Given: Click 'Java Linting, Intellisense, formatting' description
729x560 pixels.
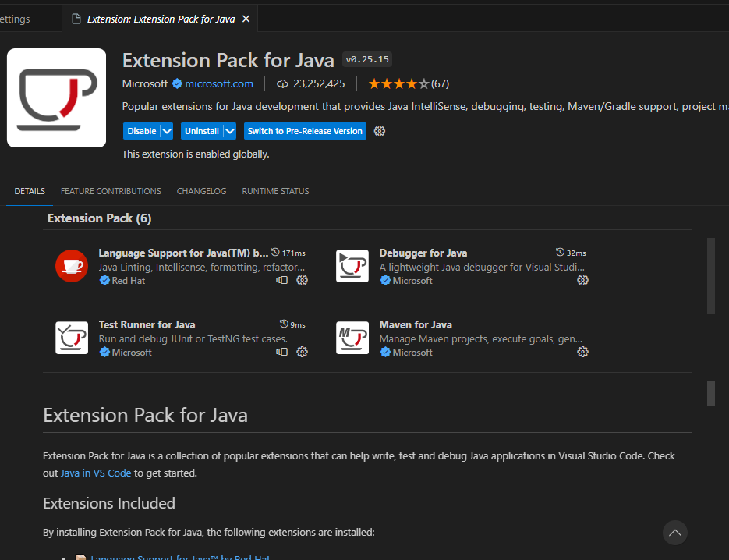Looking at the screenshot, I should [202, 267].
